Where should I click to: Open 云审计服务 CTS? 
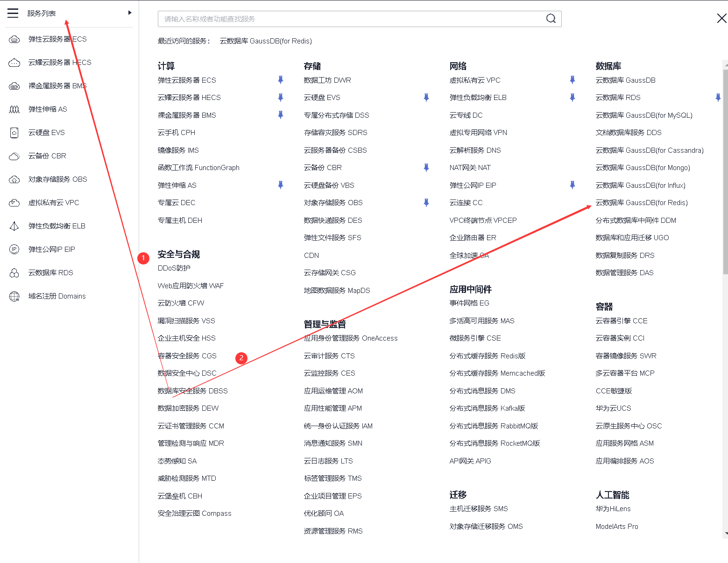(x=329, y=356)
